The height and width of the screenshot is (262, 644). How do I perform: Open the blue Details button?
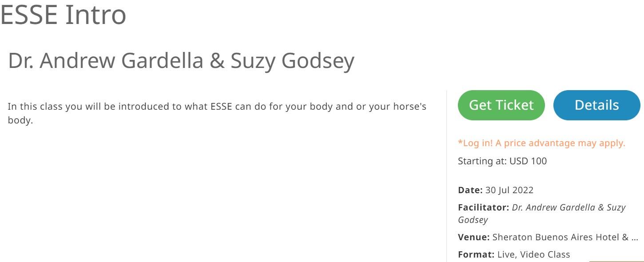(x=596, y=105)
